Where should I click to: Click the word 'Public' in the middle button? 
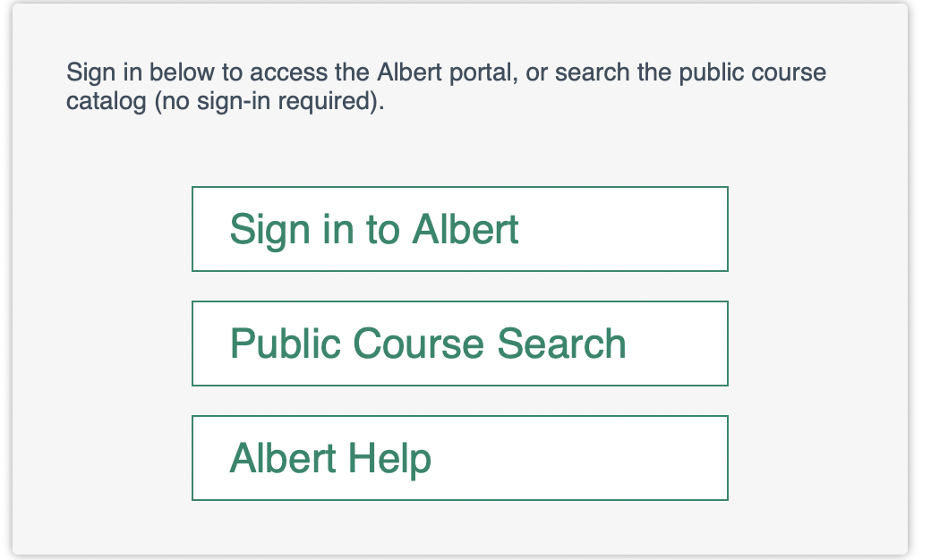[285, 344]
